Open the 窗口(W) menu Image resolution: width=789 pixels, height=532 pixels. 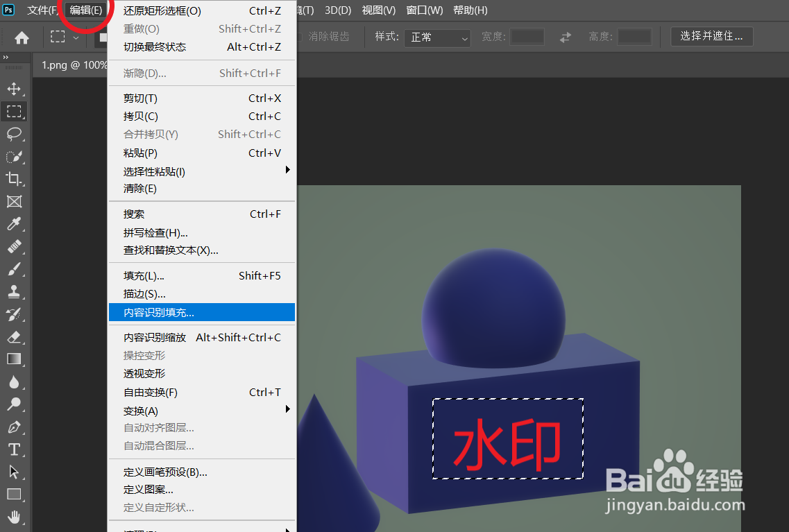(x=425, y=10)
